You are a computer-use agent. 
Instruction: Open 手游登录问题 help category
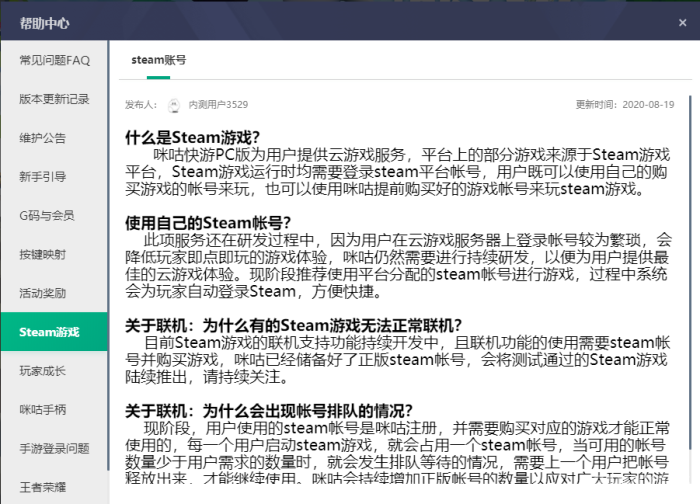(x=54, y=448)
